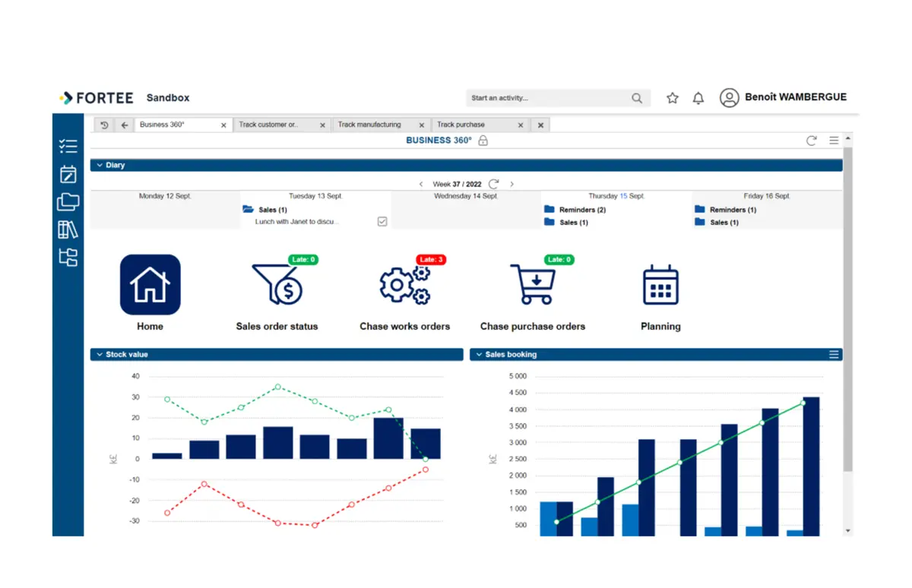Open the notifications bell icon
Screen dimensions: 912x588
pos(698,98)
